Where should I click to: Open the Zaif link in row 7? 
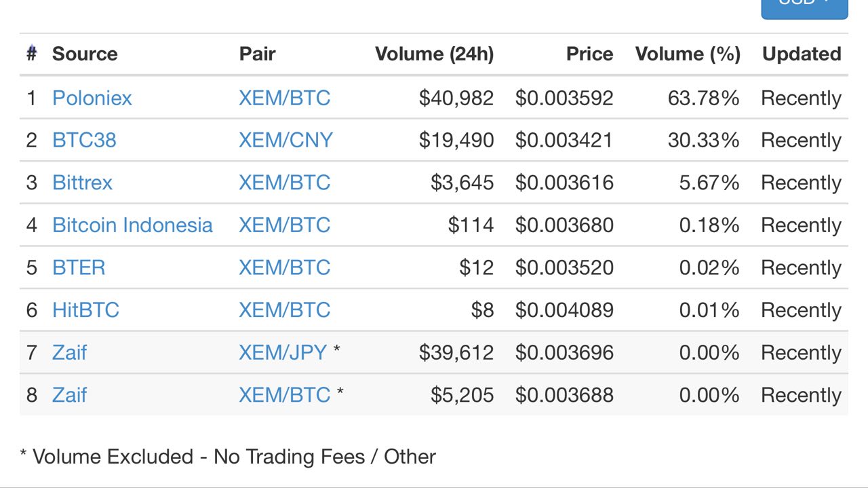tap(69, 352)
